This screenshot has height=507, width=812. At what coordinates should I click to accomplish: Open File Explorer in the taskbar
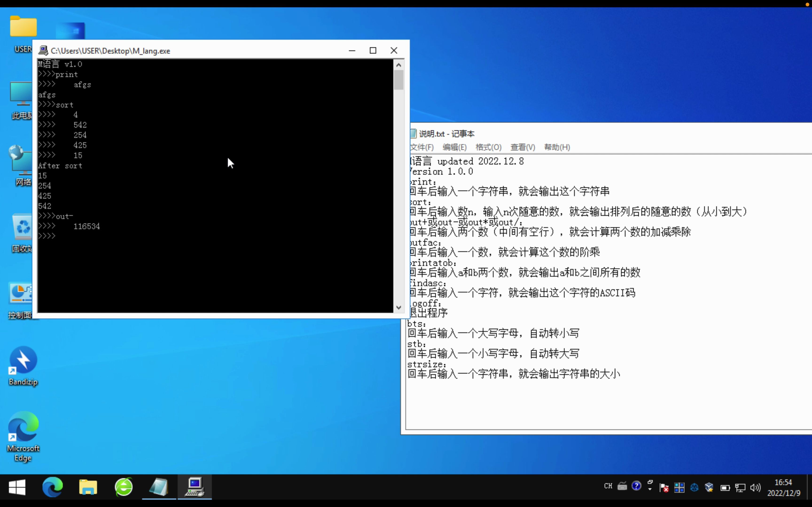point(88,487)
